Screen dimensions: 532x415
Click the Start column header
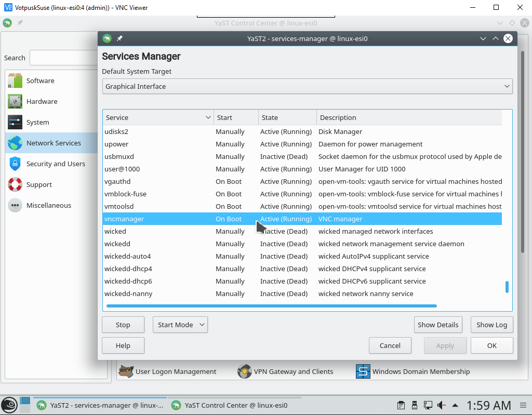coord(236,118)
